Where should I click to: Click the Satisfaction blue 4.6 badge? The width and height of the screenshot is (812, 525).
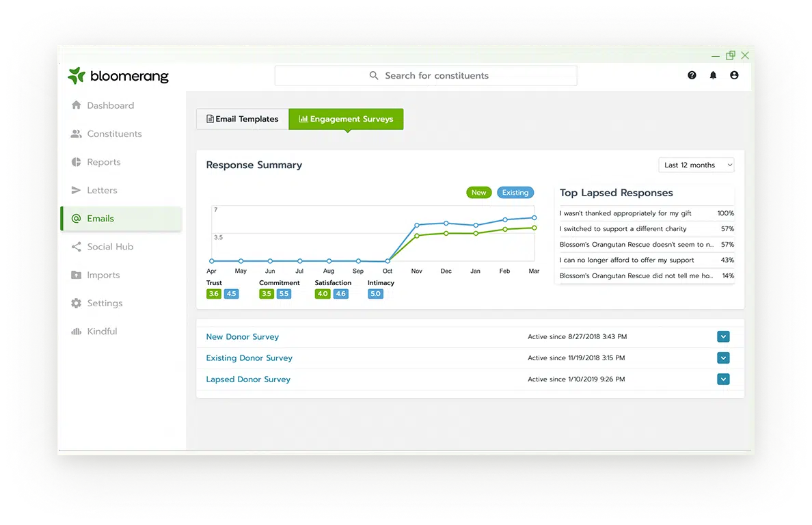(x=341, y=293)
